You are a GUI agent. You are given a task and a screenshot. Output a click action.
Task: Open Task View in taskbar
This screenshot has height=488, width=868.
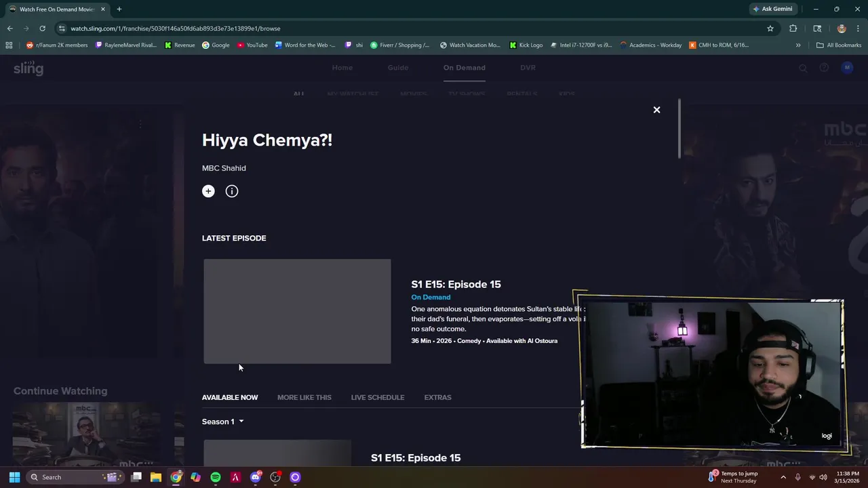click(136, 477)
